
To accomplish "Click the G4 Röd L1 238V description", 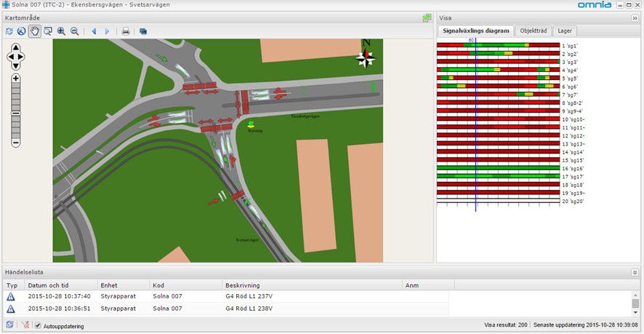I will click(x=249, y=309).
